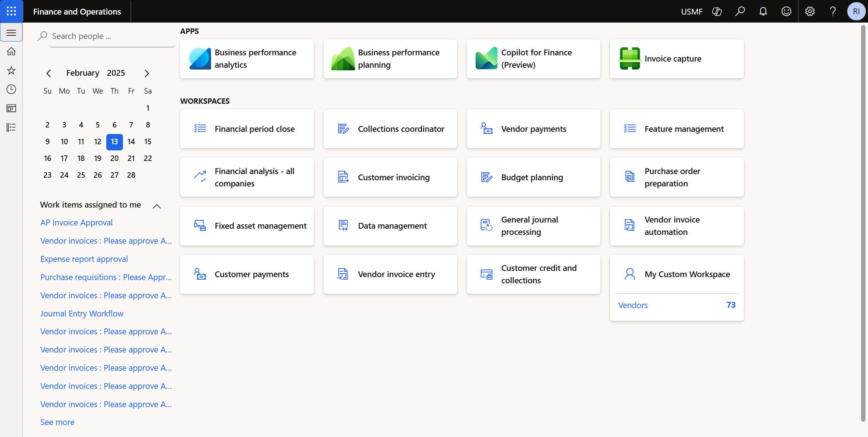The width and height of the screenshot is (868, 437).
Task: Open the Copilot icon in top bar
Action: point(717,11)
